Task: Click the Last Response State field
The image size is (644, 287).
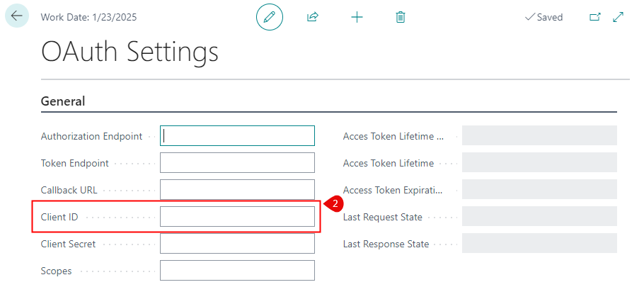Action: point(539,244)
